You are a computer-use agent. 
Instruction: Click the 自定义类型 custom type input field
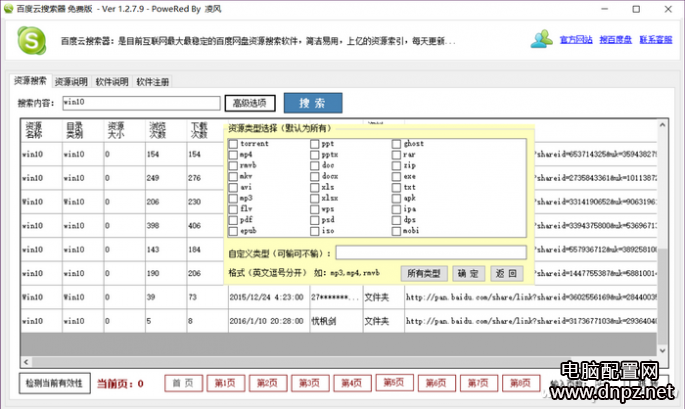coord(431,252)
